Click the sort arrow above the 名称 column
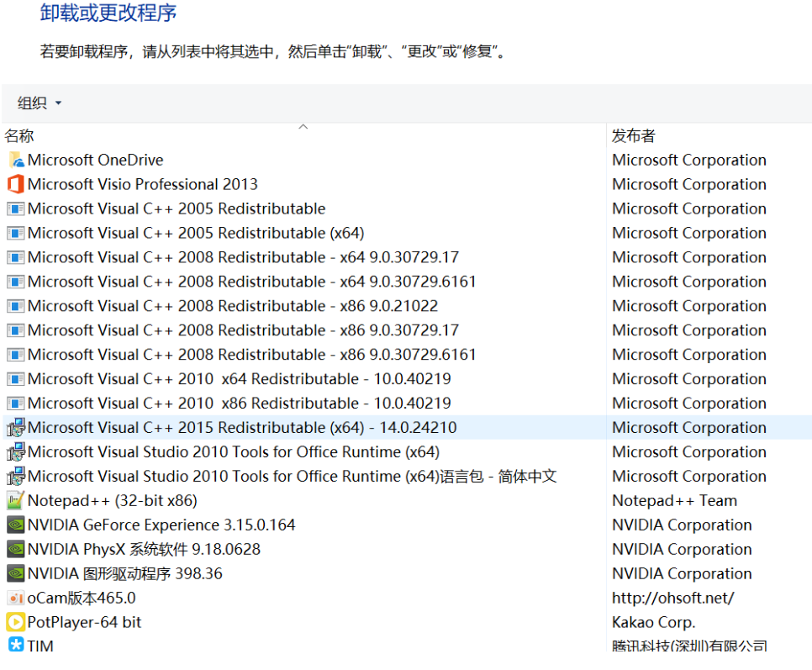Viewport: 812px width, 670px height. click(303, 127)
